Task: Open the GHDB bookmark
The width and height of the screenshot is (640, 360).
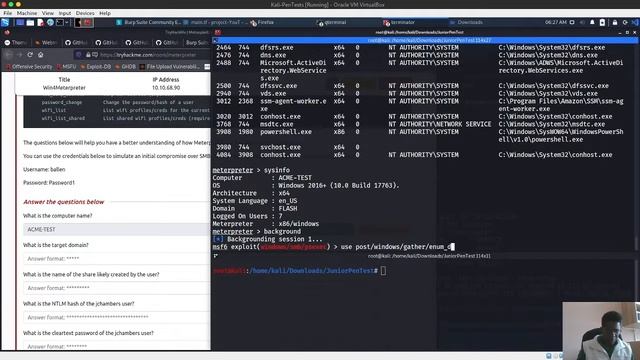Action: click(126, 67)
